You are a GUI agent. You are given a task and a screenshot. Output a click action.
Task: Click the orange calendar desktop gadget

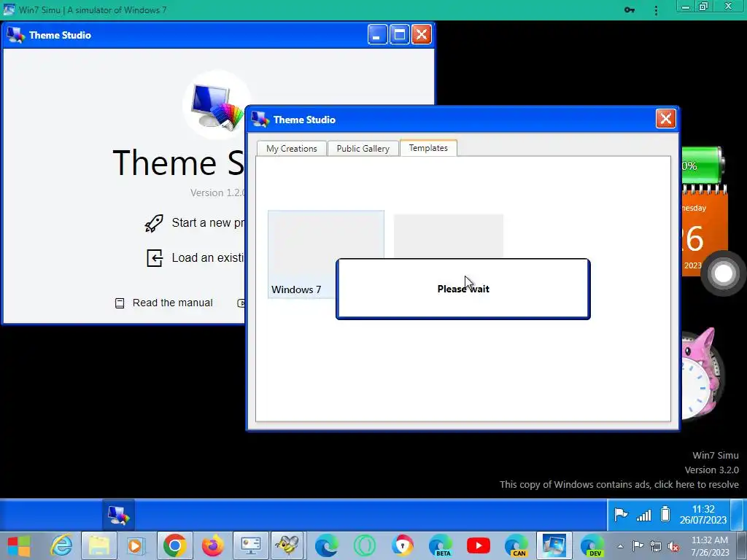705,230
